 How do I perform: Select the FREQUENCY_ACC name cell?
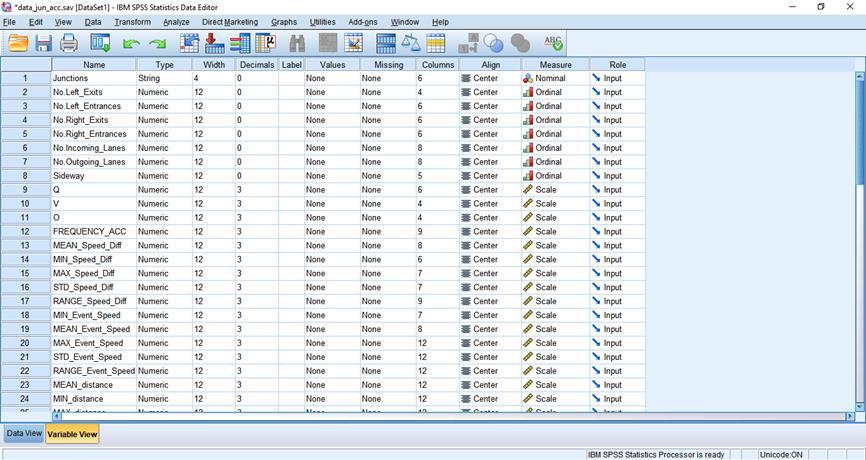[94, 231]
